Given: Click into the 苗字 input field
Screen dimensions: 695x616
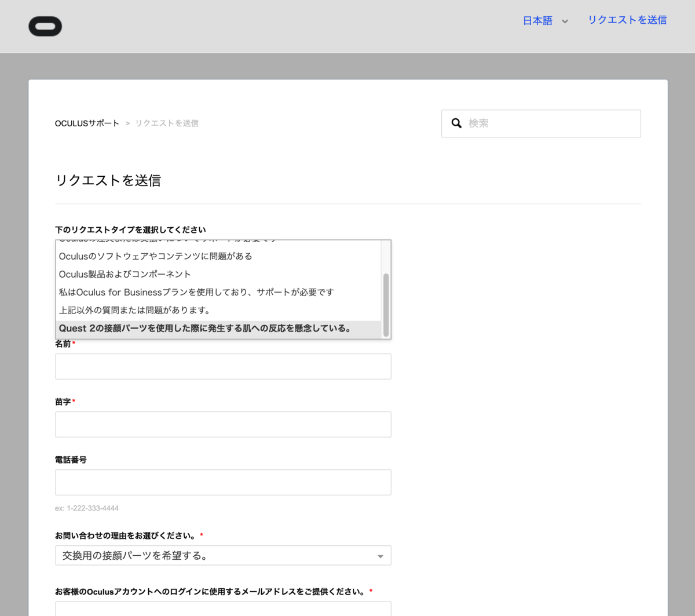Looking at the screenshot, I should pyautogui.click(x=223, y=425).
